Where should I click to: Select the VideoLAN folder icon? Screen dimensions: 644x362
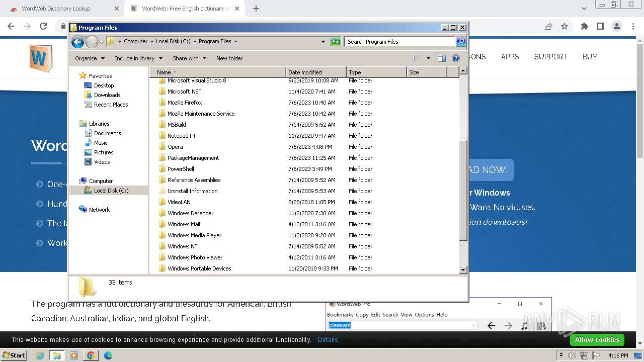click(162, 202)
